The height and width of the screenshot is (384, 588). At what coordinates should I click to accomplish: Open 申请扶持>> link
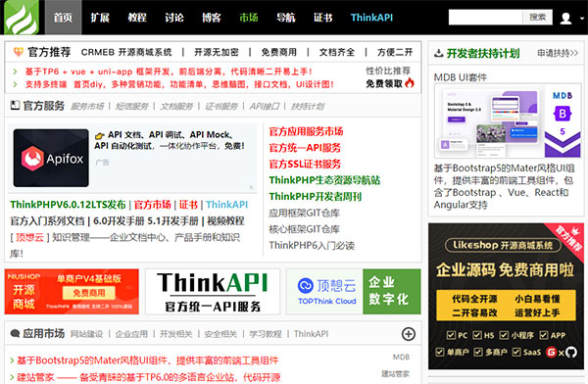(558, 53)
